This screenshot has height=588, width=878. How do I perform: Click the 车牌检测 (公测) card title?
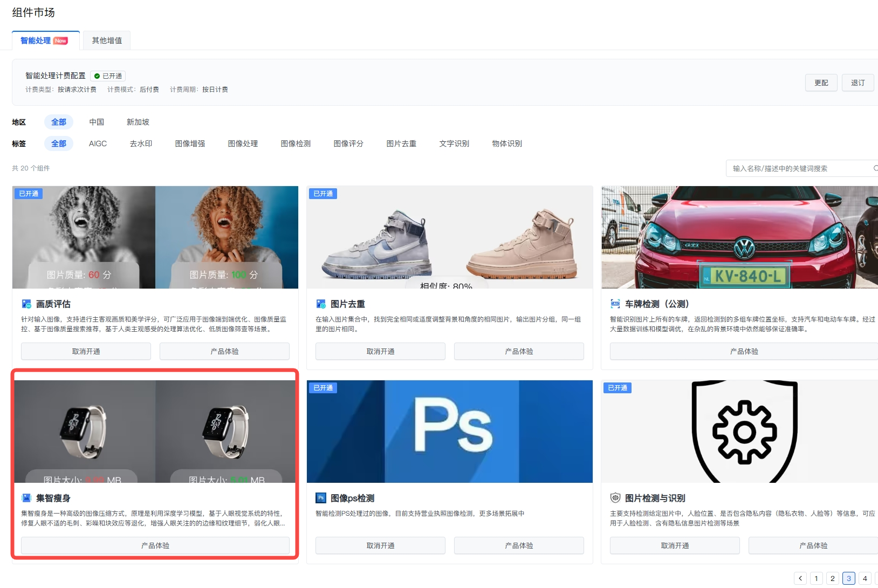(x=657, y=304)
